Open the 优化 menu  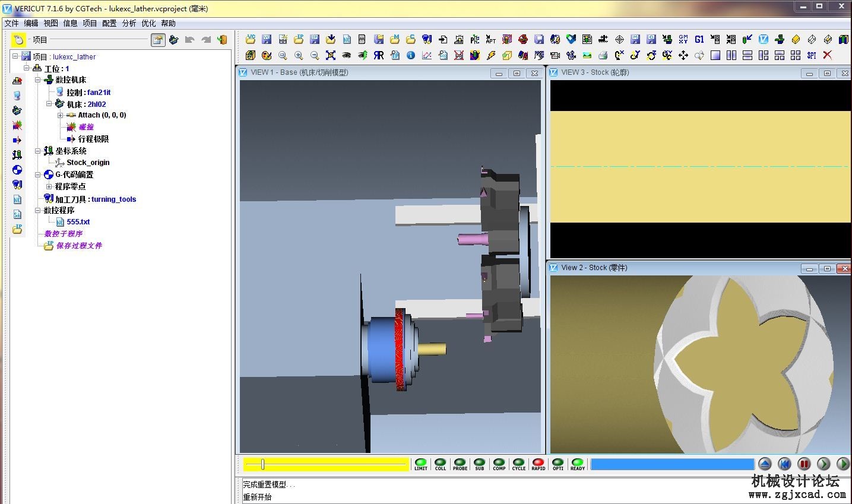[148, 23]
